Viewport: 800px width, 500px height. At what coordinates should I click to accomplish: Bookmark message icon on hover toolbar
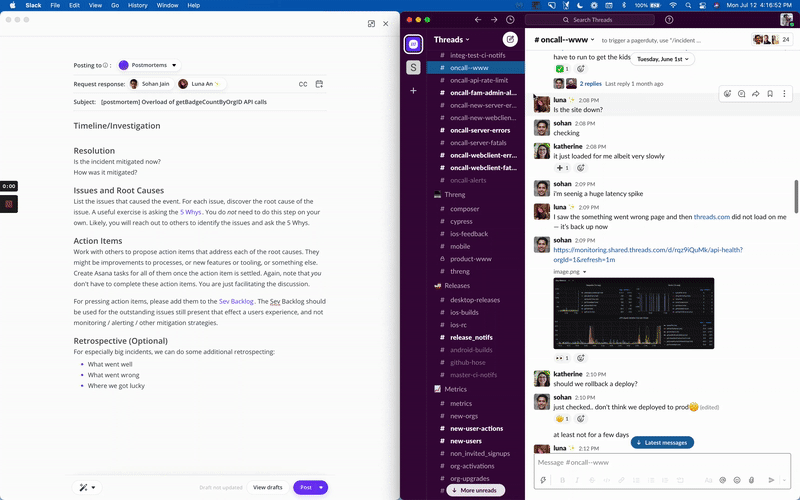[770, 94]
